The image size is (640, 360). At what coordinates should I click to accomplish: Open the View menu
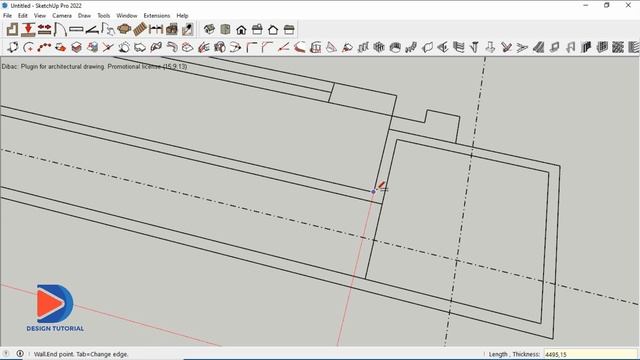[x=40, y=16]
